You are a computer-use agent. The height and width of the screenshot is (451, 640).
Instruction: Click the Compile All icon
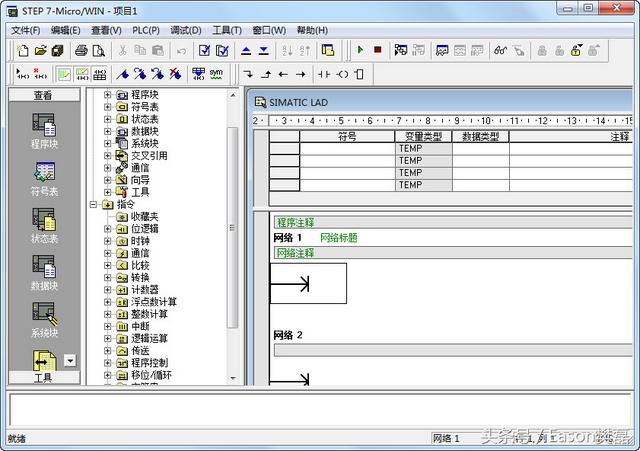[x=222, y=51]
